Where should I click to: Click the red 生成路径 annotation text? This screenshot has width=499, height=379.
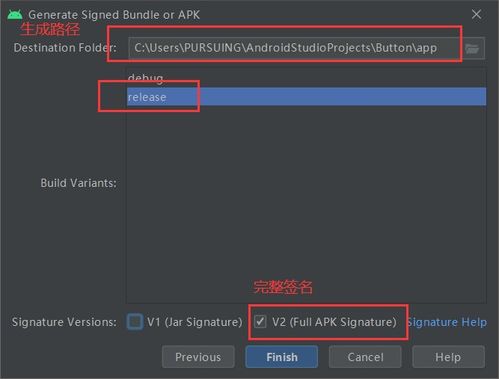50,29
